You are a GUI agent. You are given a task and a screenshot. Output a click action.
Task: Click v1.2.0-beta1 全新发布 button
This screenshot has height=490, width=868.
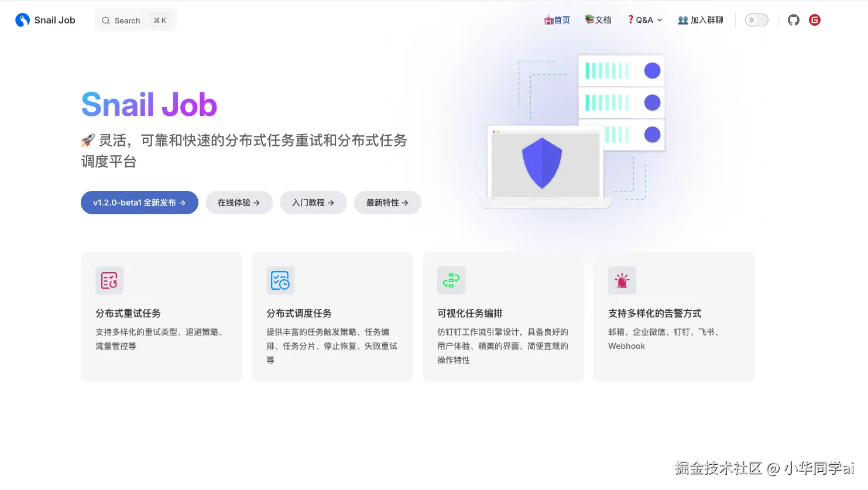click(139, 203)
